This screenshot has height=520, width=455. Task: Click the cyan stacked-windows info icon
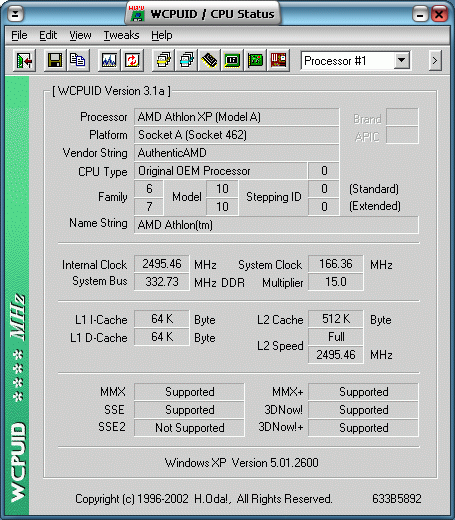coord(186,60)
